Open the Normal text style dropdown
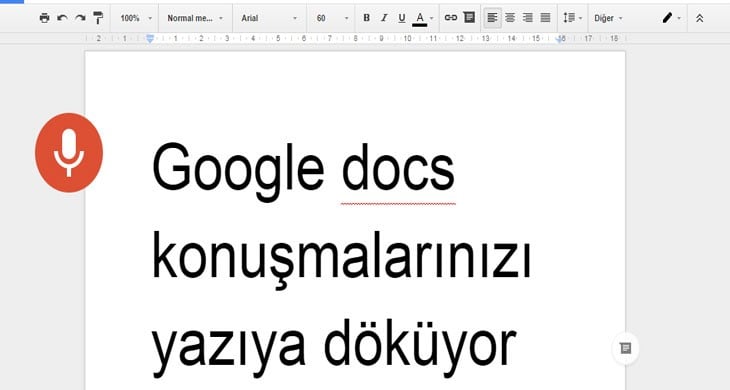Image resolution: width=730 pixels, height=390 pixels. coord(195,18)
